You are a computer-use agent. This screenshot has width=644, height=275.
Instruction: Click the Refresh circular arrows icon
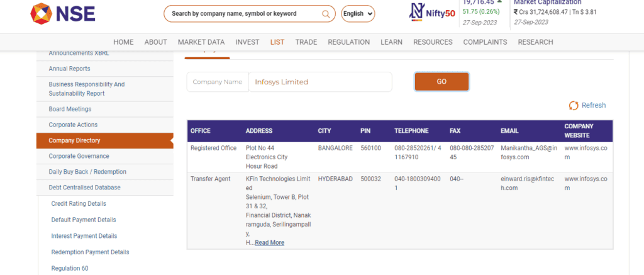[x=574, y=105]
